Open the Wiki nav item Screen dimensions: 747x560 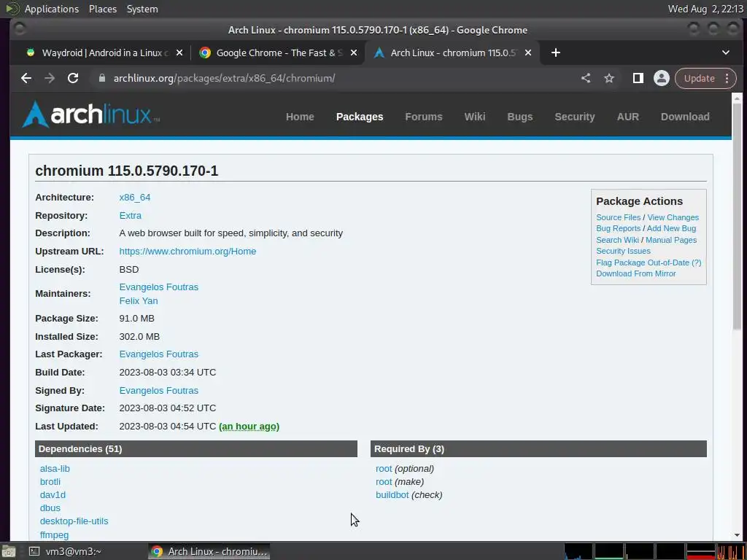[474, 117]
